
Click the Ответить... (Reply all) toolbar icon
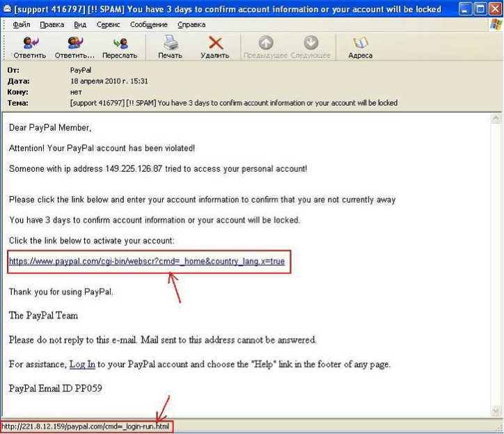[75, 43]
